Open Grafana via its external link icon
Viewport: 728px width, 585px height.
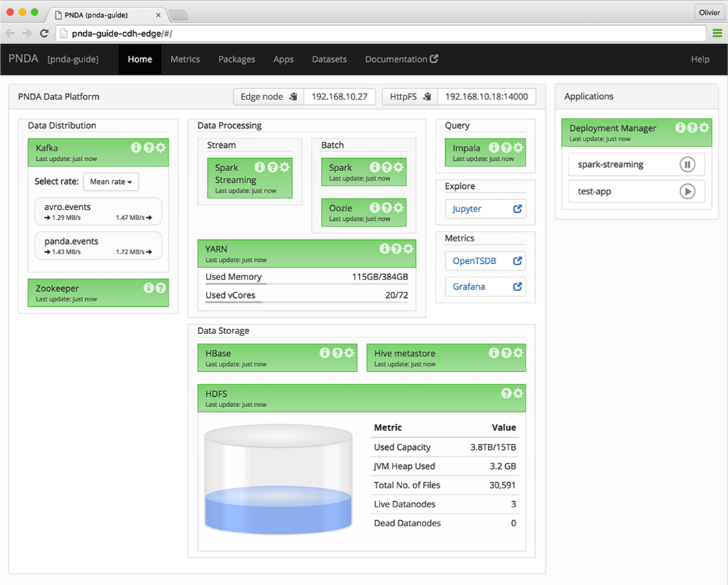point(516,286)
